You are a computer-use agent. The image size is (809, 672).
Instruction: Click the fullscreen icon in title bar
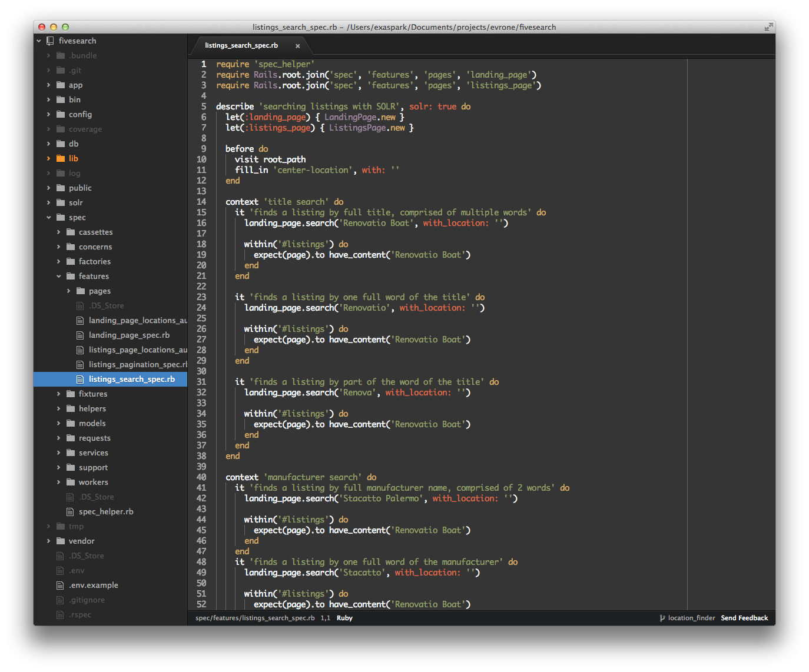768,27
